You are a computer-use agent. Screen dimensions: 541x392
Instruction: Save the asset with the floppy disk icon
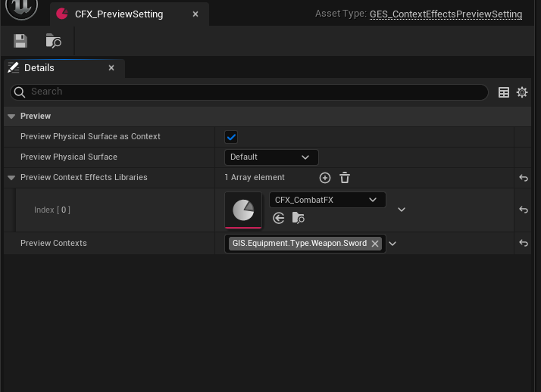coord(20,41)
